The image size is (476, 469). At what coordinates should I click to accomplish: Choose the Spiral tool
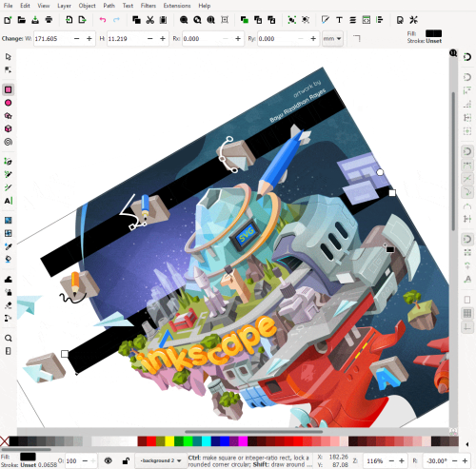9,142
